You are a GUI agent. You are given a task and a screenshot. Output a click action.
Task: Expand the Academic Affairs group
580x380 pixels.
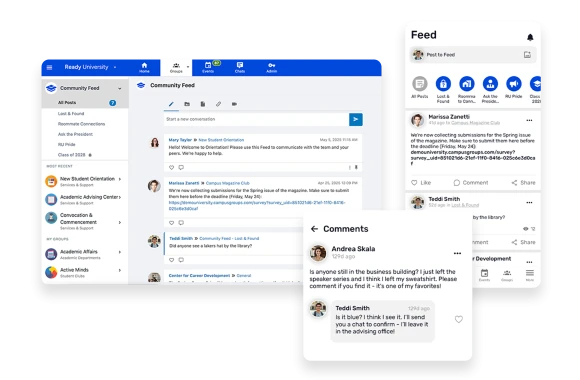coord(120,252)
